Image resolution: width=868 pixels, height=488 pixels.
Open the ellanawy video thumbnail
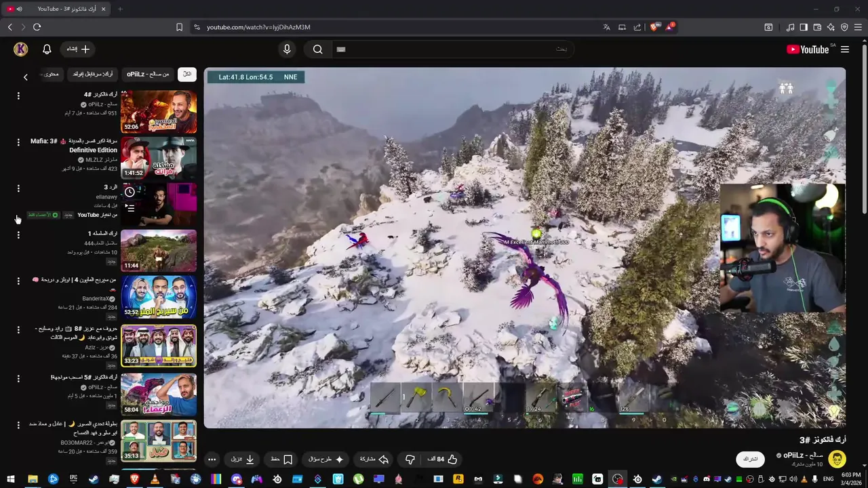[x=159, y=204]
